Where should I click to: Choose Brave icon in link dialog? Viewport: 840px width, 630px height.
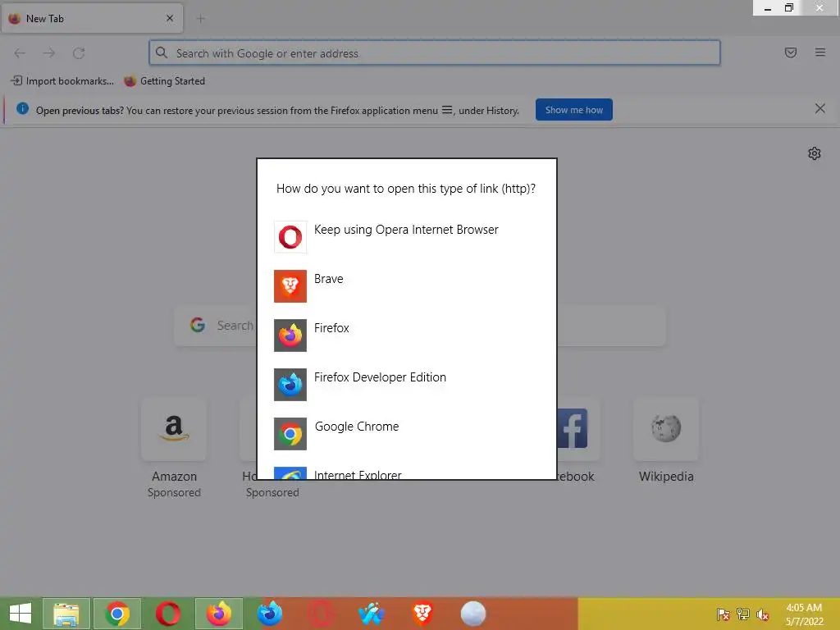tap(290, 286)
